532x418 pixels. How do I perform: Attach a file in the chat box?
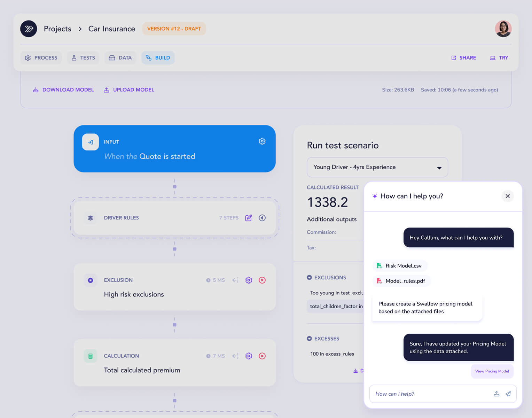click(496, 394)
